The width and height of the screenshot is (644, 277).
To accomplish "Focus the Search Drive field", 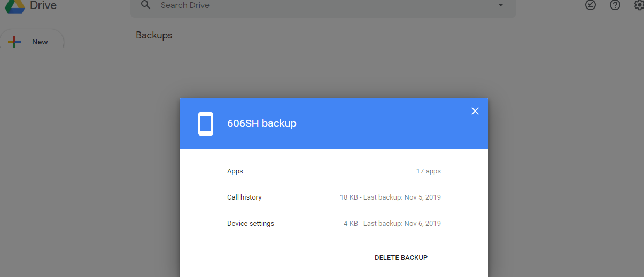I will click(321, 5).
